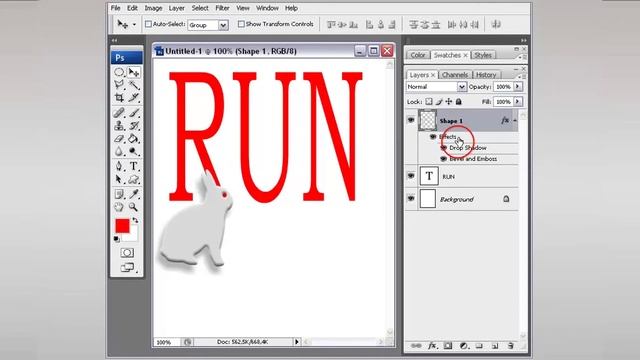Select the Healing Brush tool
Viewport: 640px width, 360px height.
click(119, 113)
